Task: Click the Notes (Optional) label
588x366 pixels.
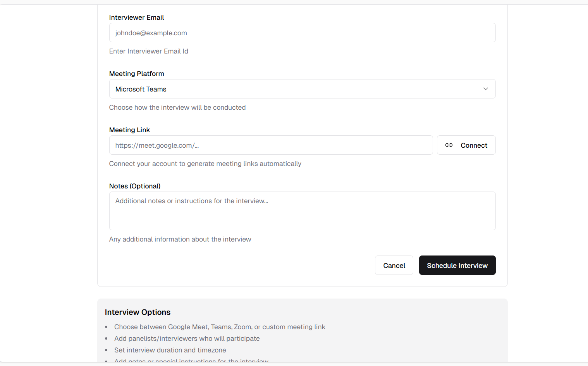Action: click(x=135, y=186)
